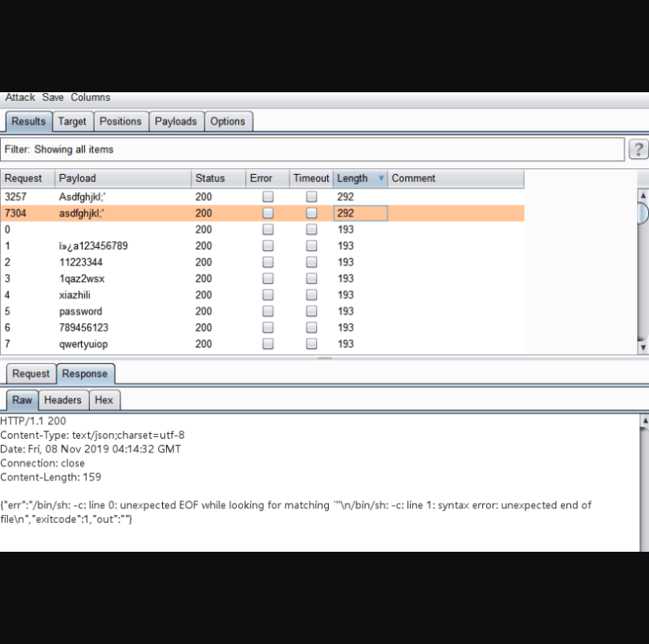The width and height of the screenshot is (649, 644).
Task: Switch to the Payloads tab
Action: tap(176, 121)
